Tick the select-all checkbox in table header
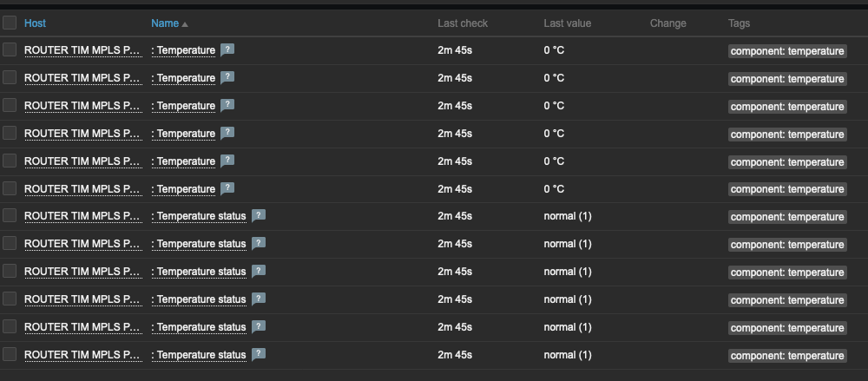 (10, 23)
